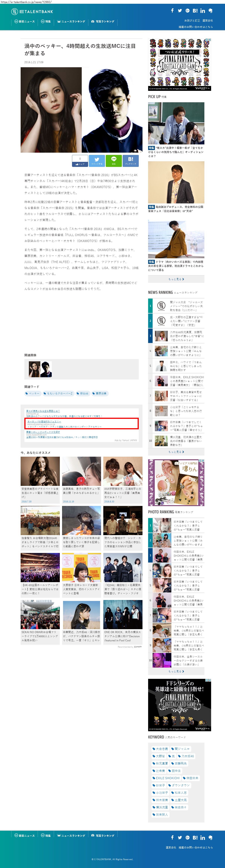Select the ももいろクローバーZ related-word tag
The width and height of the screenshot is (225, 868).
pyautogui.click(x=58, y=393)
